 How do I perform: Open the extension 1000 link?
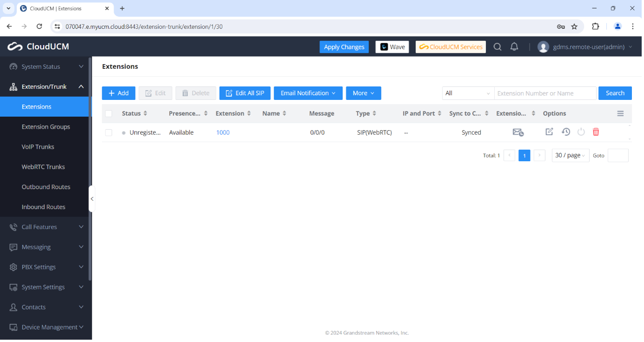223,132
